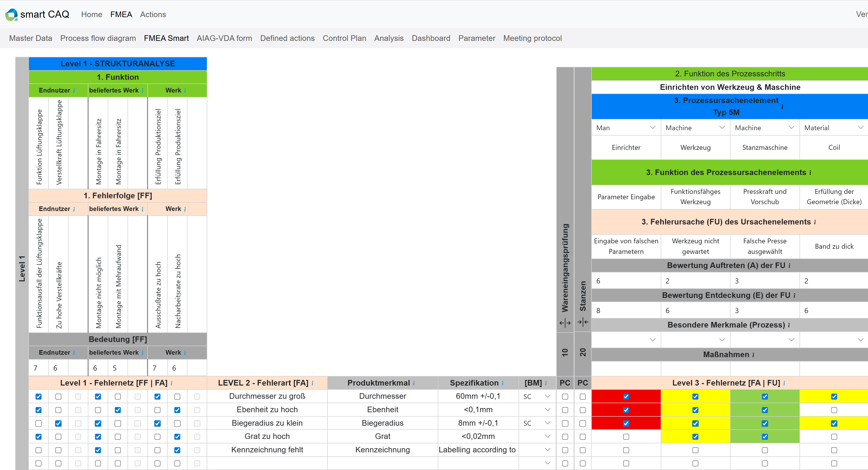Screen dimensions: 868x470
Task: Click info icon beside Produktmerkmal header
Action: 414,383
